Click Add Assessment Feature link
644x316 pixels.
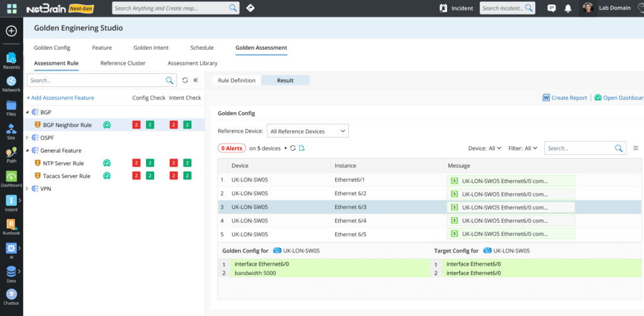pyautogui.click(x=60, y=98)
